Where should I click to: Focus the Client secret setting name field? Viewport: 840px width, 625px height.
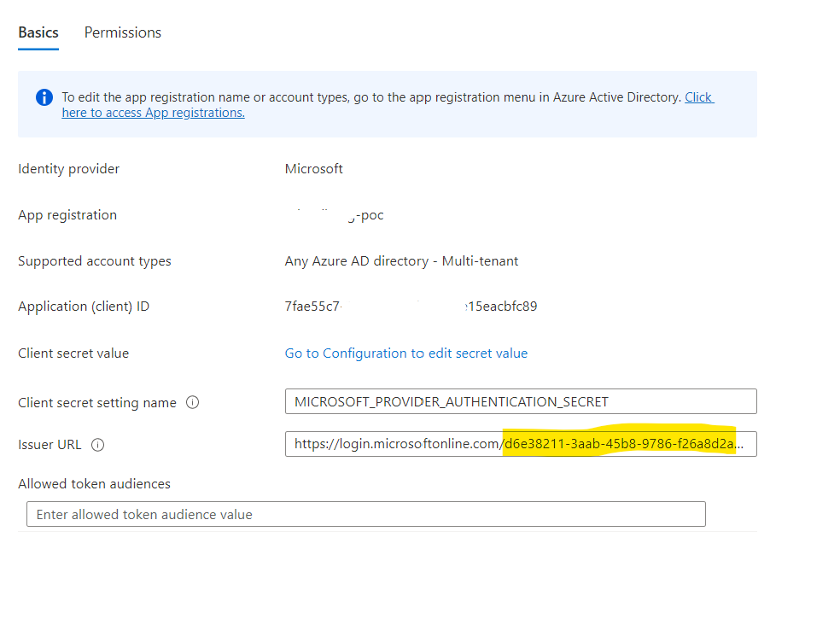click(521, 401)
